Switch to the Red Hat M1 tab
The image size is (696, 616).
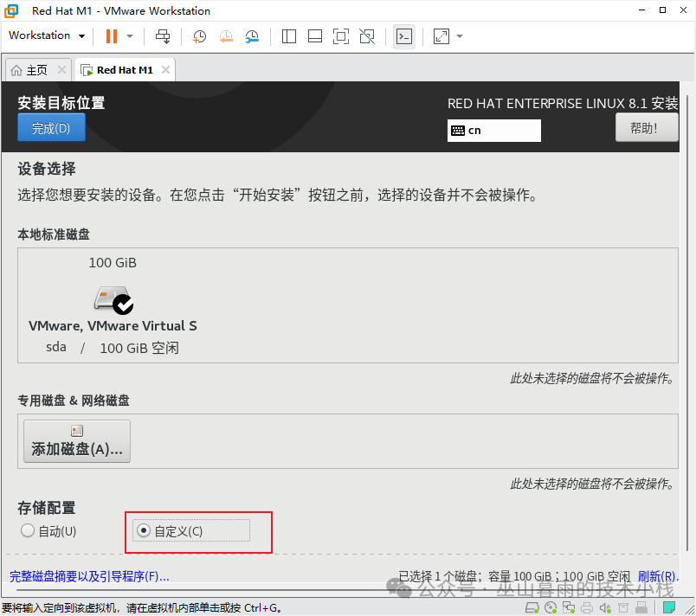pos(122,69)
